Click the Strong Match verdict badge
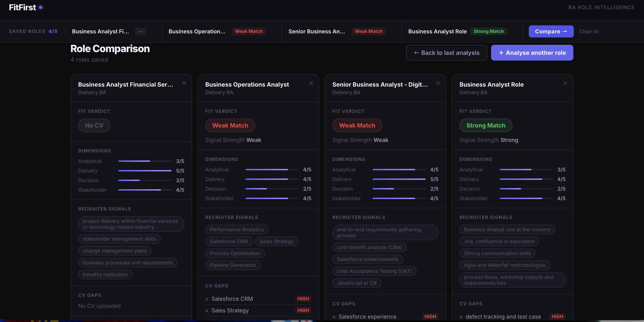 tap(486, 125)
